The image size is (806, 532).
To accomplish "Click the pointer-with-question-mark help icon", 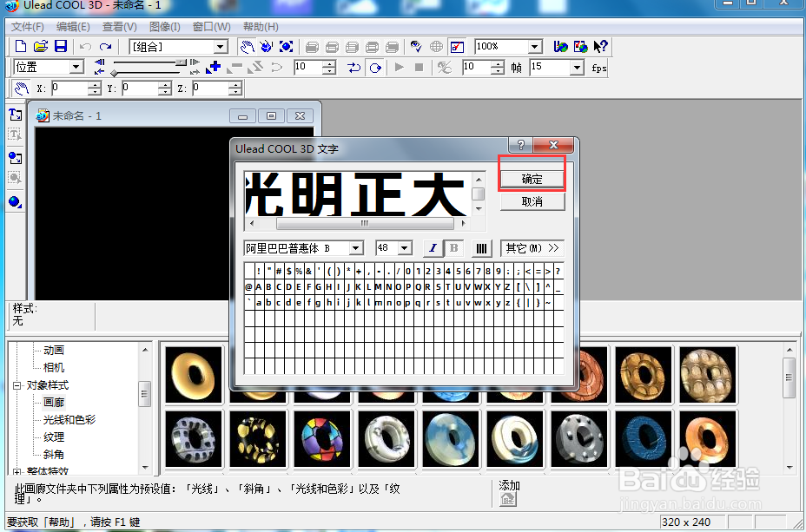I will (600, 47).
